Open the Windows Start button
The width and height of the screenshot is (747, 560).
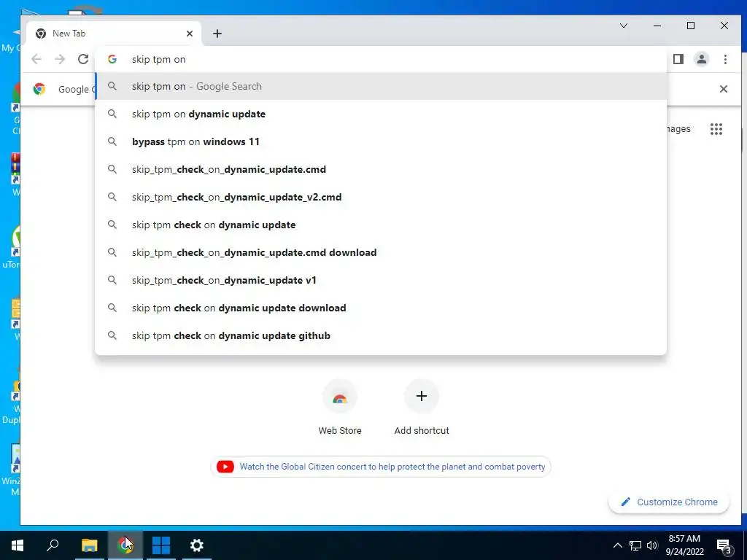(x=18, y=545)
